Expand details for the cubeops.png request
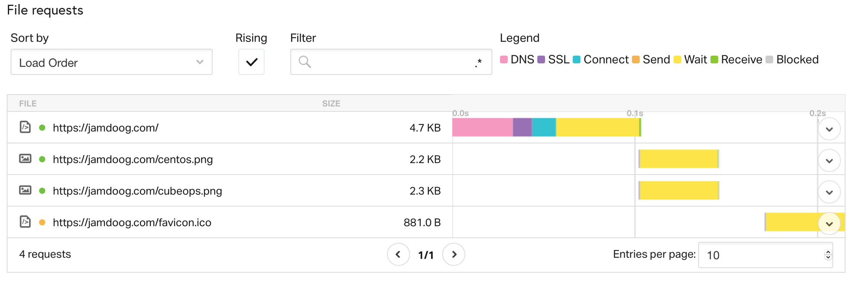Image resolution: width=868 pixels, height=287 pixels. point(829,192)
